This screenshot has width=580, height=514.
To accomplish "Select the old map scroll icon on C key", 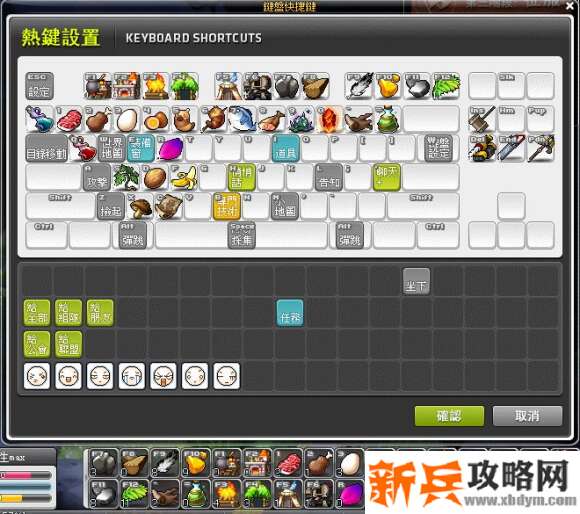I will pyautogui.click(x=169, y=206).
